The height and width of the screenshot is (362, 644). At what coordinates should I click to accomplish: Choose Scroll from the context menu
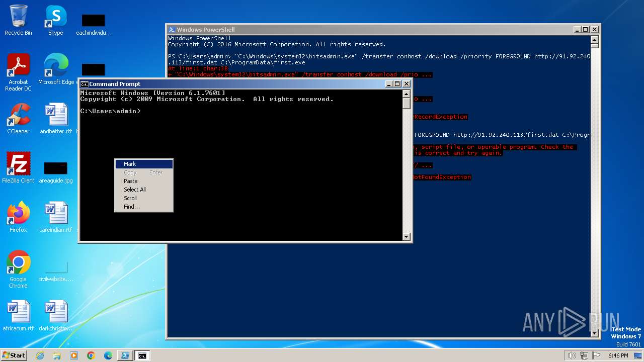click(x=144, y=198)
